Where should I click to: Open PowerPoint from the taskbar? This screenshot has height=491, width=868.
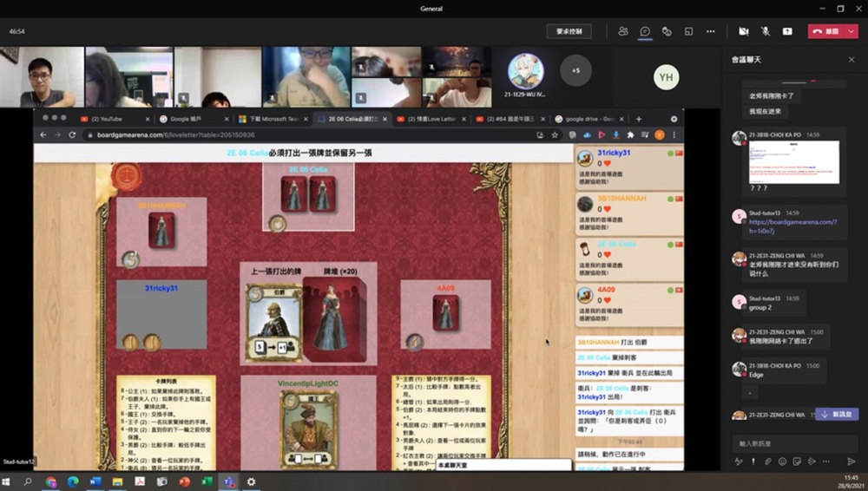click(184, 481)
